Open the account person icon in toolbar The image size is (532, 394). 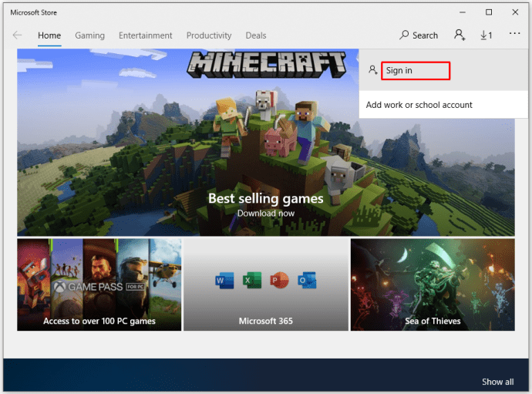click(460, 35)
